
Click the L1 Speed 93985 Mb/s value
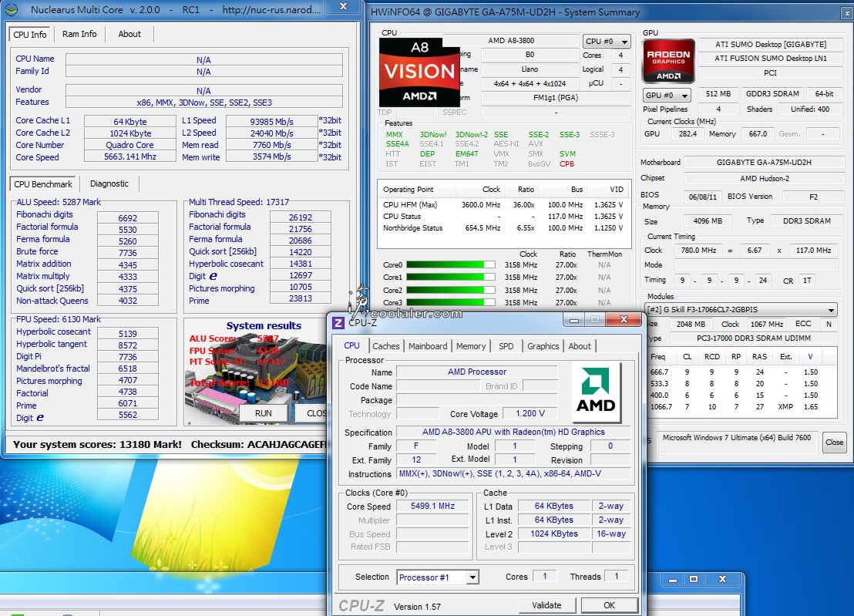click(x=271, y=122)
